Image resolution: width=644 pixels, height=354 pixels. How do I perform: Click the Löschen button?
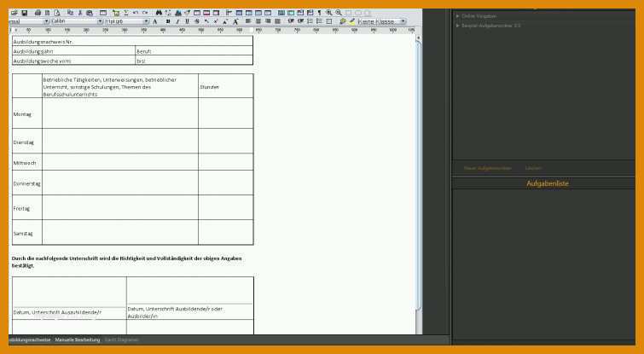(x=533, y=168)
